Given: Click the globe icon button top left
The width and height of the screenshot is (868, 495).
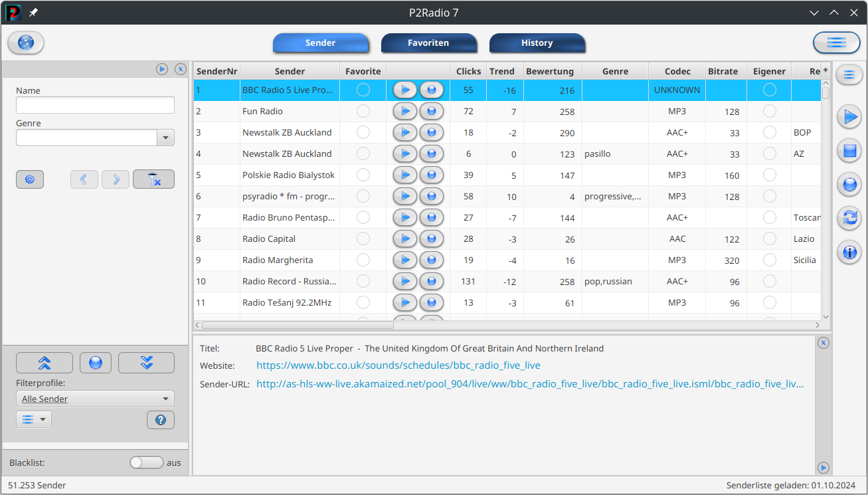Looking at the screenshot, I should point(26,43).
